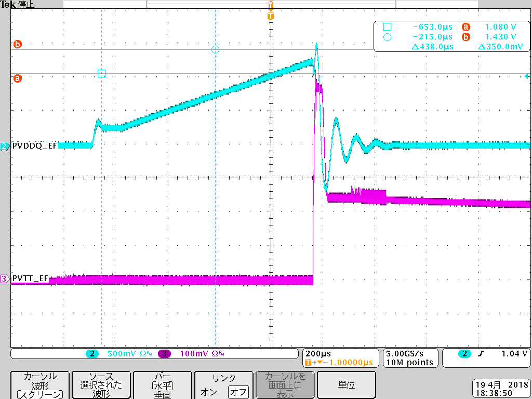Screen dimensions: 532x399
Task: Click the Δ438.0µs delta time readout
Action: (433, 46)
